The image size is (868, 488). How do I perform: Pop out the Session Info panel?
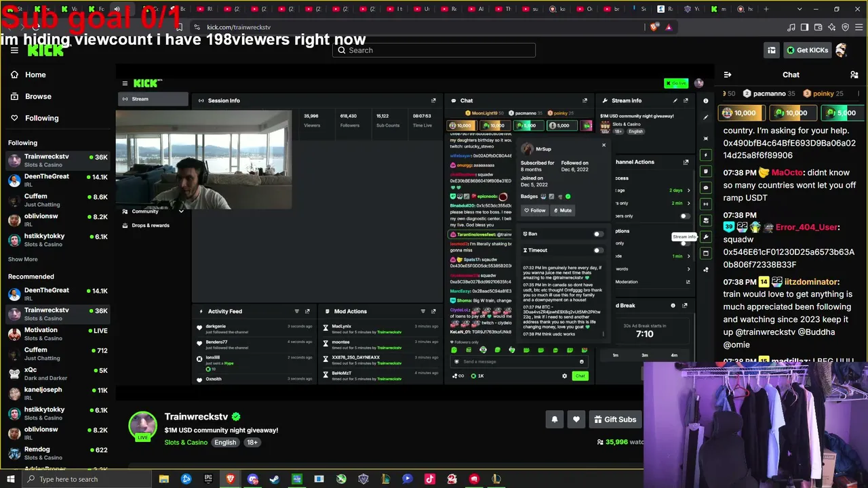coord(433,100)
